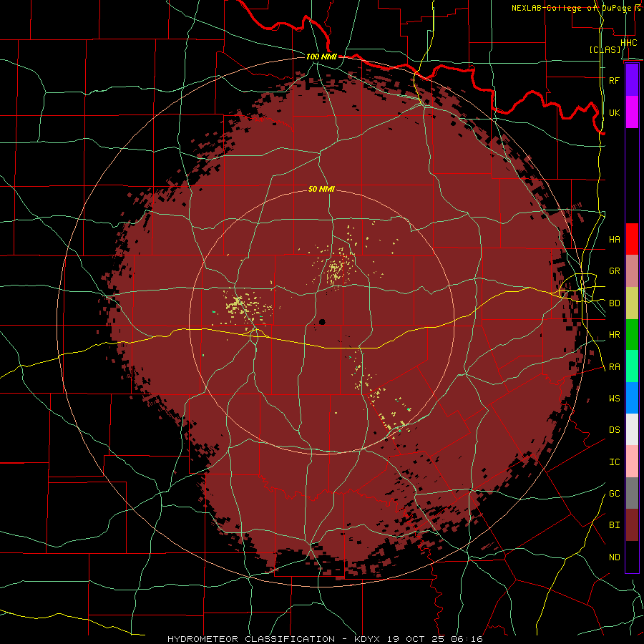644x644 pixels.
Task: Click the 'HA' legend label
Action: pos(614,240)
